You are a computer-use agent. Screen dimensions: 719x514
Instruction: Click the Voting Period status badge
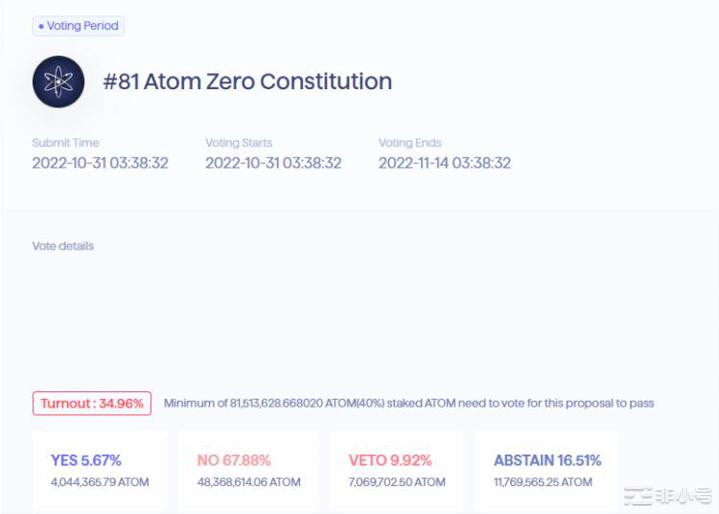coord(78,26)
